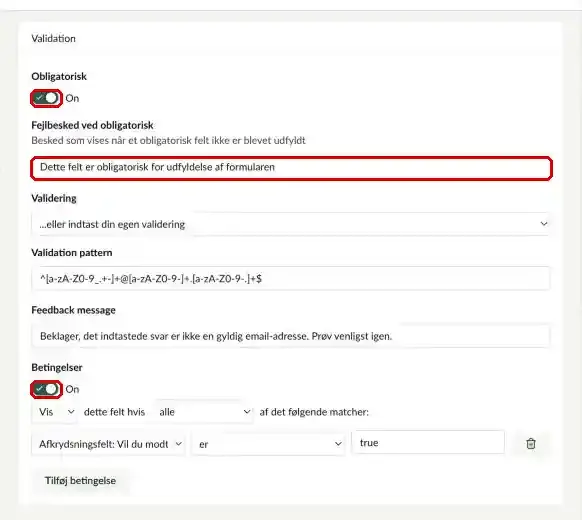The width and height of the screenshot is (582, 520).
Task: Open the Validering dropdown
Action: [291, 224]
